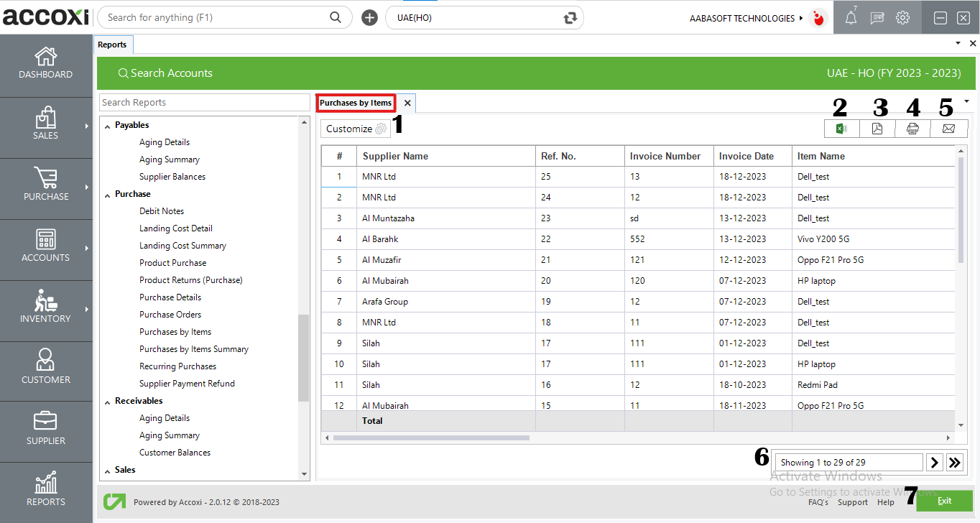Screen dimensions: 980x523
Task: Click the green Exit button
Action: (944, 501)
